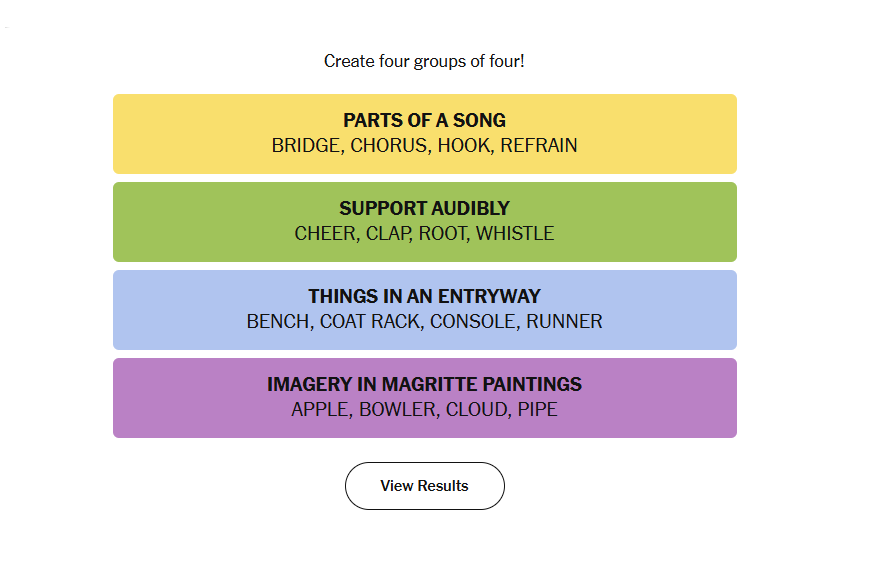
Task: Click the word RUNNER in blue group
Action: click(x=564, y=322)
